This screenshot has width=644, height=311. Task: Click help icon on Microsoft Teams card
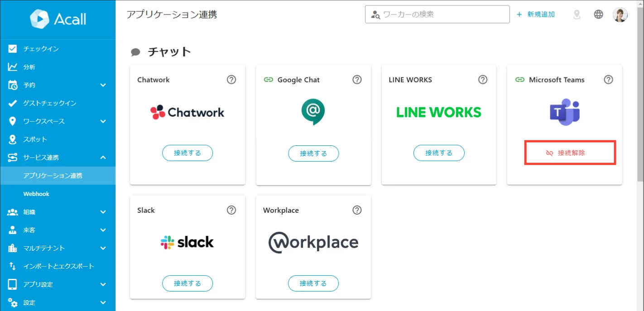[609, 80]
